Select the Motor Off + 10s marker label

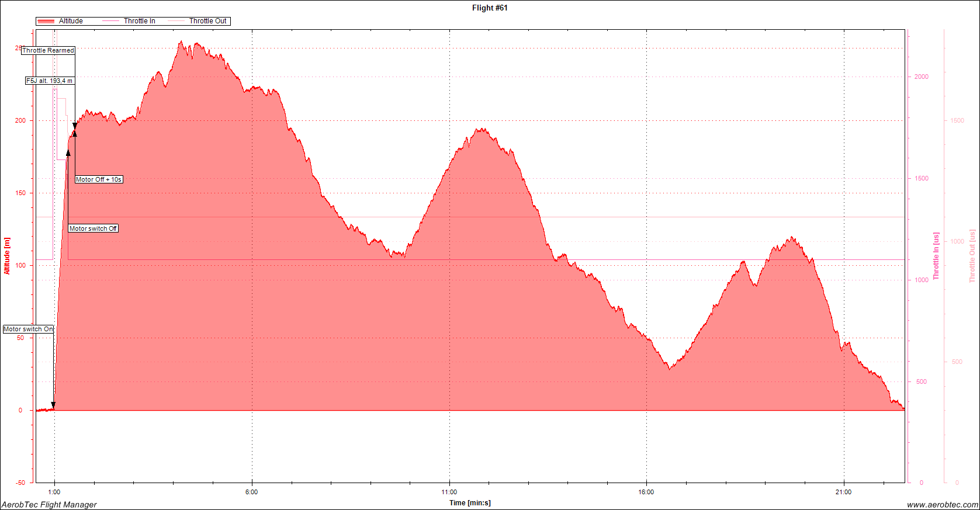pyautogui.click(x=99, y=179)
